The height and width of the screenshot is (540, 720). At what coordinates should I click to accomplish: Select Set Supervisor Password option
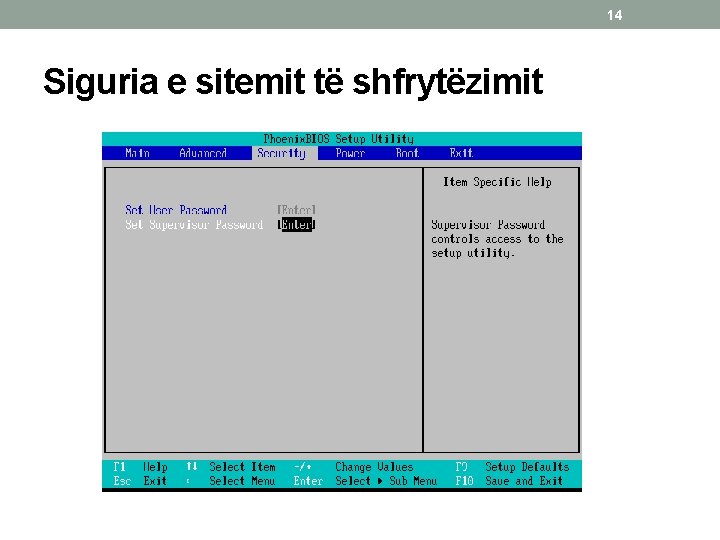[194, 225]
